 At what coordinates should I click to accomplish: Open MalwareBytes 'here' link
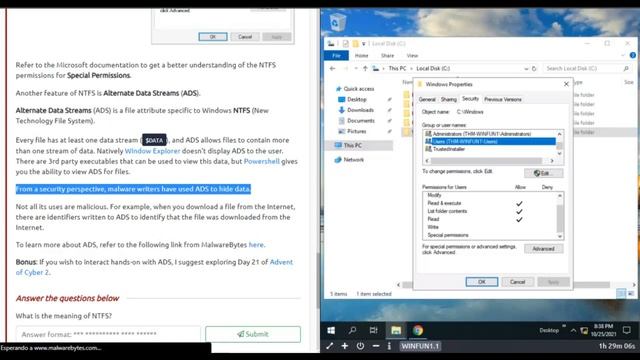pos(256,244)
